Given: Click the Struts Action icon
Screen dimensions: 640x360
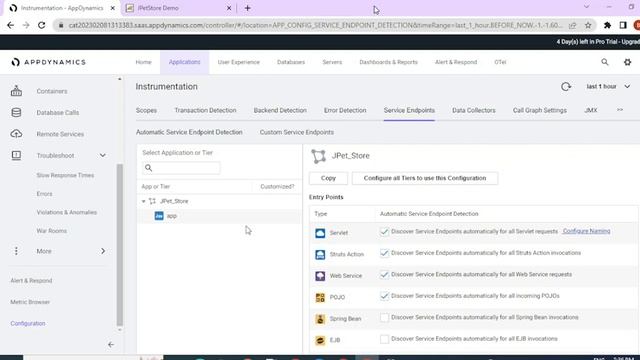Looking at the screenshot, I should [x=320, y=254].
